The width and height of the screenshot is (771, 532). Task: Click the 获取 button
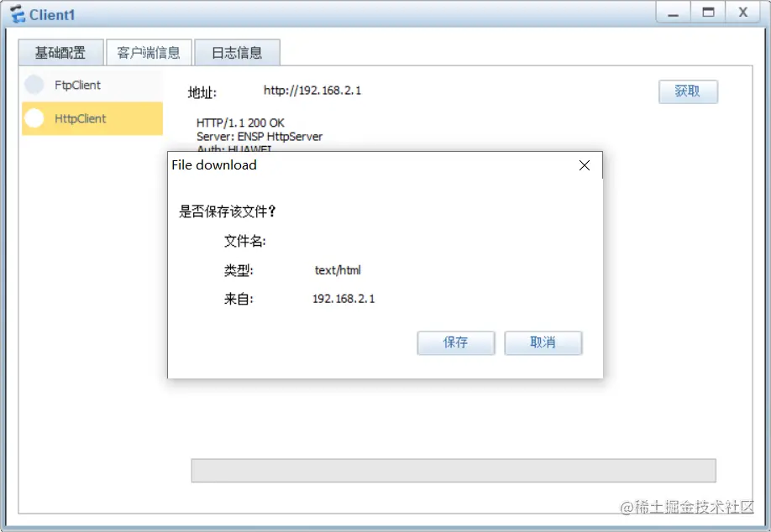coord(688,91)
